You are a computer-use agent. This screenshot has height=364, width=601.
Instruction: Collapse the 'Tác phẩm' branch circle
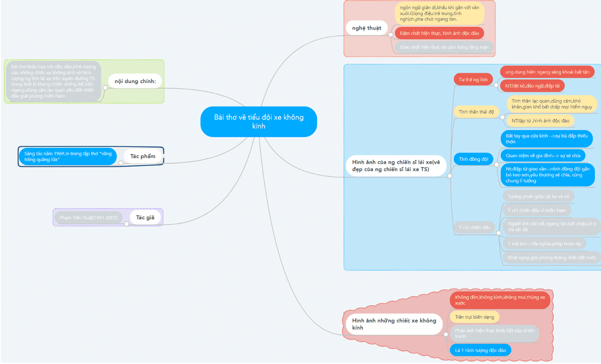(121, 163)
